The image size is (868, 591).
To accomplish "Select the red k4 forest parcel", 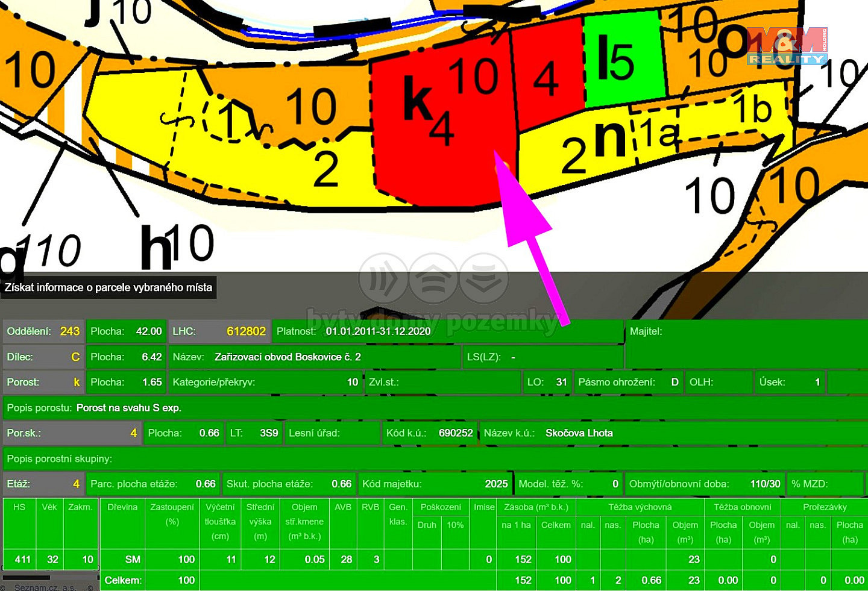I will tap(442, 120).
